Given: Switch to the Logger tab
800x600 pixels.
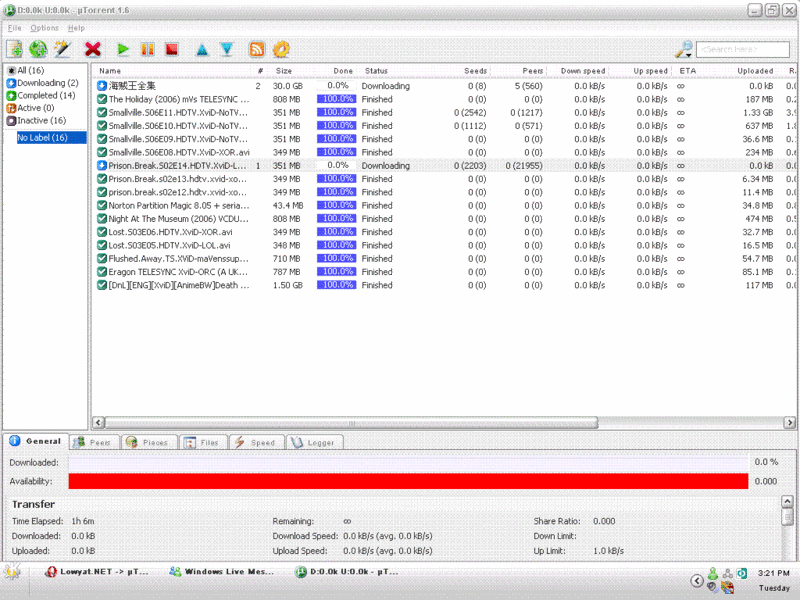Looking at the screenshot, I should (x=314, y=443).
